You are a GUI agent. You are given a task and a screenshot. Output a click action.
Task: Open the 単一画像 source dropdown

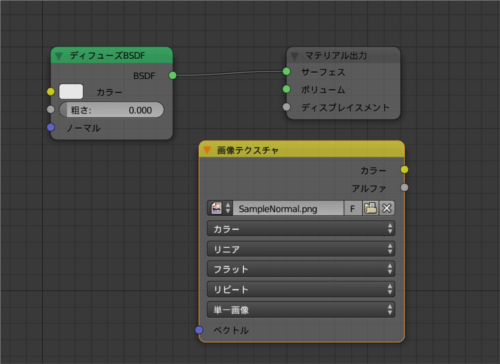pyautogui.click(x=301, y=310)
